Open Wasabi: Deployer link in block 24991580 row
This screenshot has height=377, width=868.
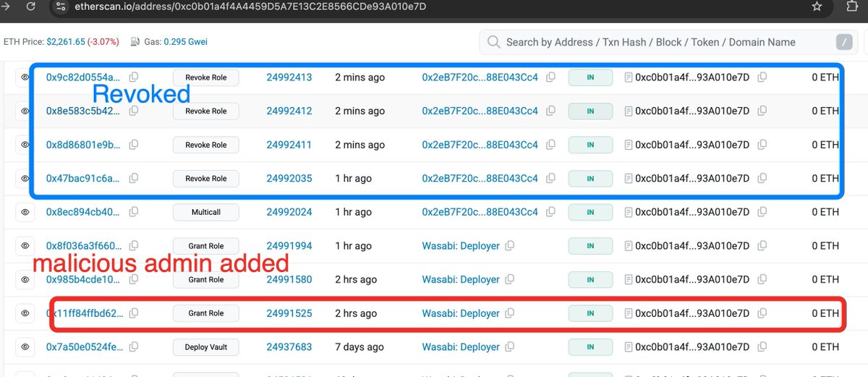461,279
